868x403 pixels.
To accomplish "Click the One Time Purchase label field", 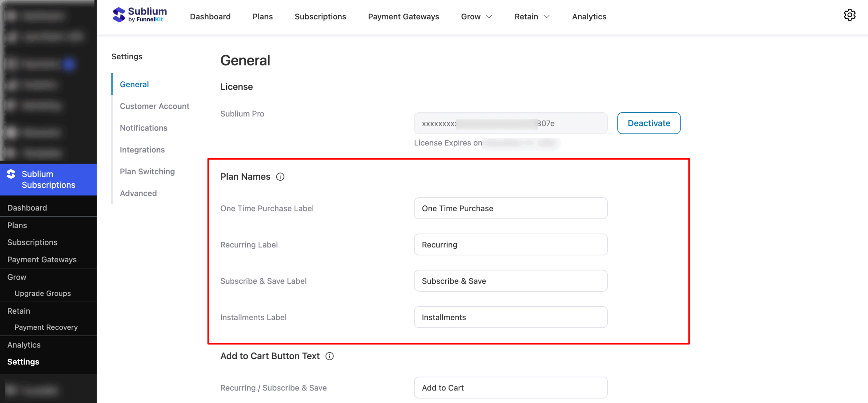I will [510, 208].
